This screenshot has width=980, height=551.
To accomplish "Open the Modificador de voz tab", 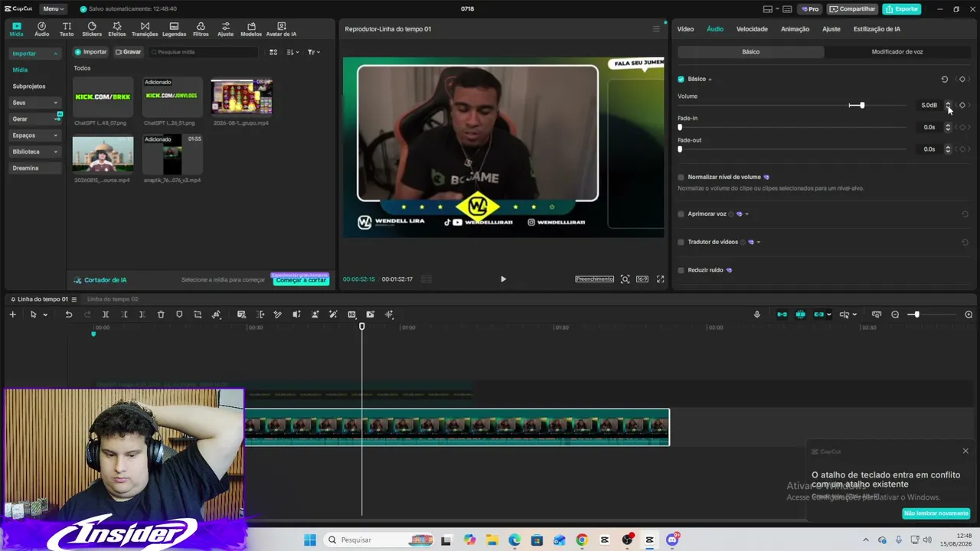I will [x=897, y=52].
